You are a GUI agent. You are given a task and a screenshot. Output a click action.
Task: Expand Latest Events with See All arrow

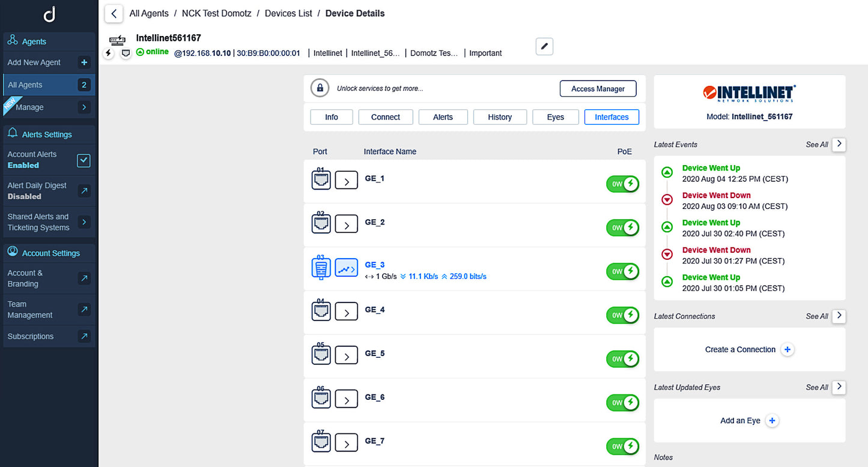point(839,144)
